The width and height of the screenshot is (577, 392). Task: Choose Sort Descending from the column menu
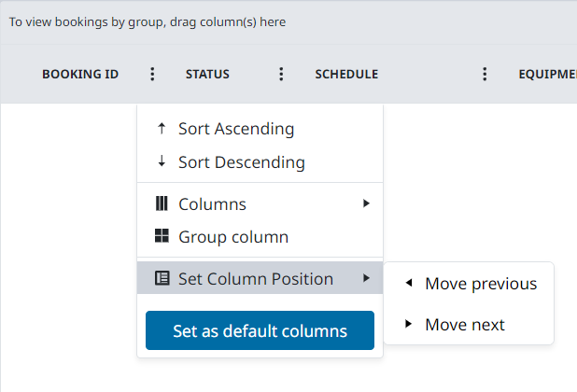242,162
